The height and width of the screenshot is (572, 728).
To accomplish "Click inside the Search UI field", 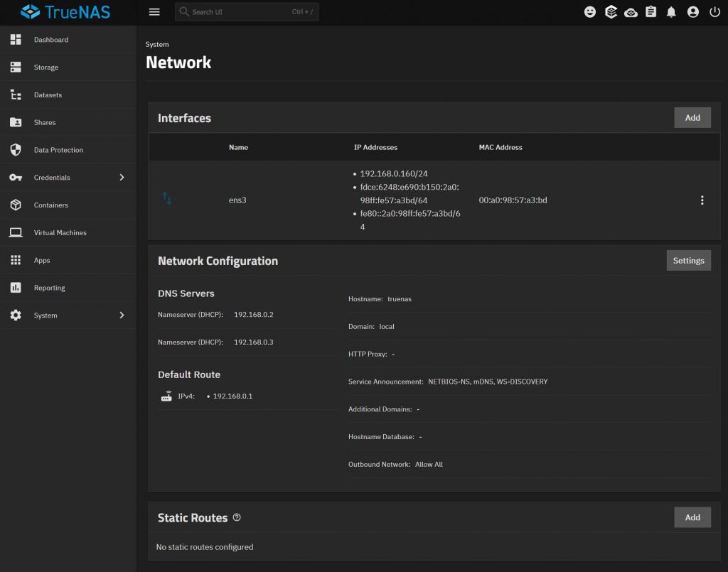I will (x=247, y=12).
